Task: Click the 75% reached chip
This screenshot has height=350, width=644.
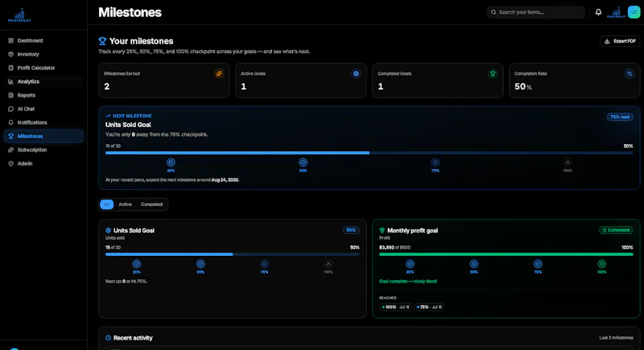Action: click(429, 307)
